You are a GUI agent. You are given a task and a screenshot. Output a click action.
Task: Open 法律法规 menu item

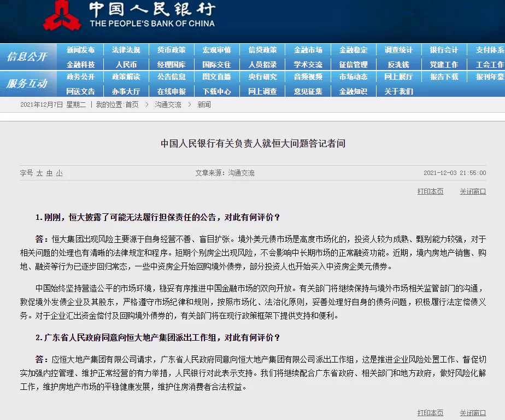coord(126,50)
